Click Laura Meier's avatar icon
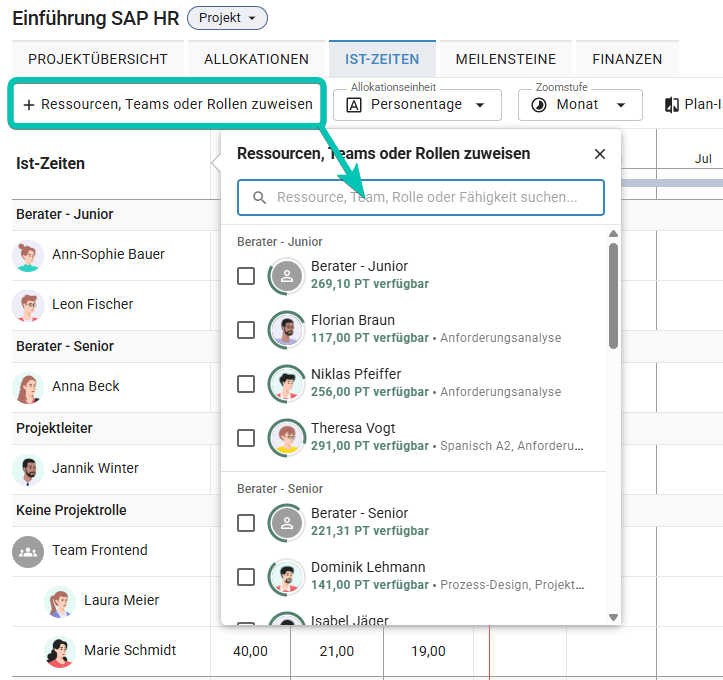723x680 pixels. (x=60, y=602)
